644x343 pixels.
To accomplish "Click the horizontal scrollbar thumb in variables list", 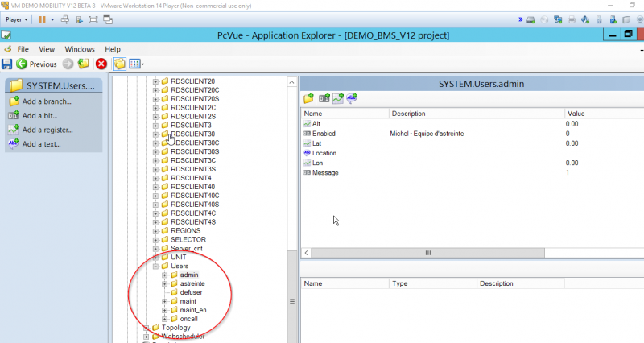I will (x=428, y=253).
